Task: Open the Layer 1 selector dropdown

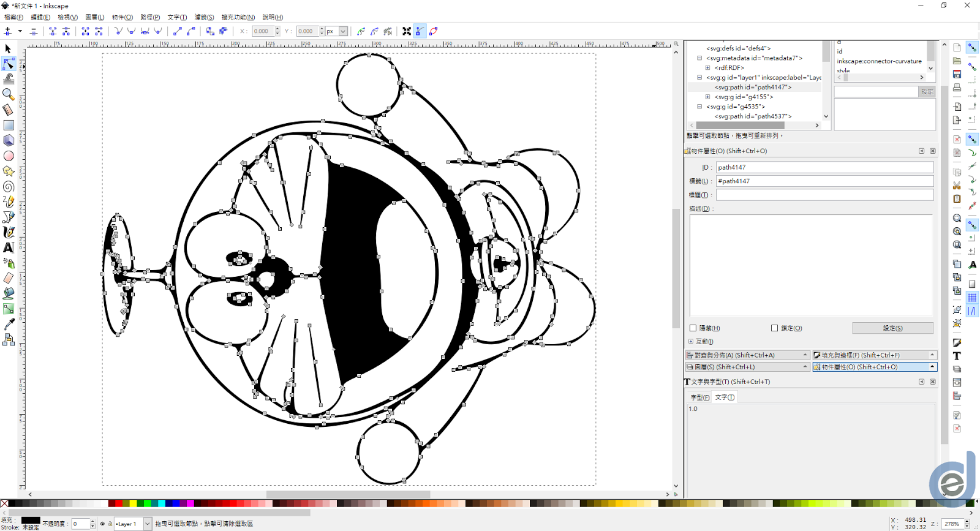Action: coord(148,524)
